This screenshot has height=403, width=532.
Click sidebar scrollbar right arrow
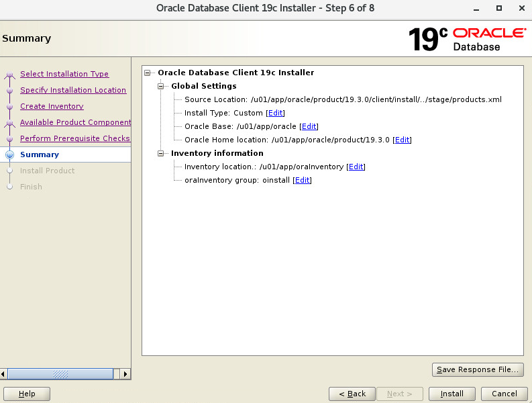click(125, 374)
